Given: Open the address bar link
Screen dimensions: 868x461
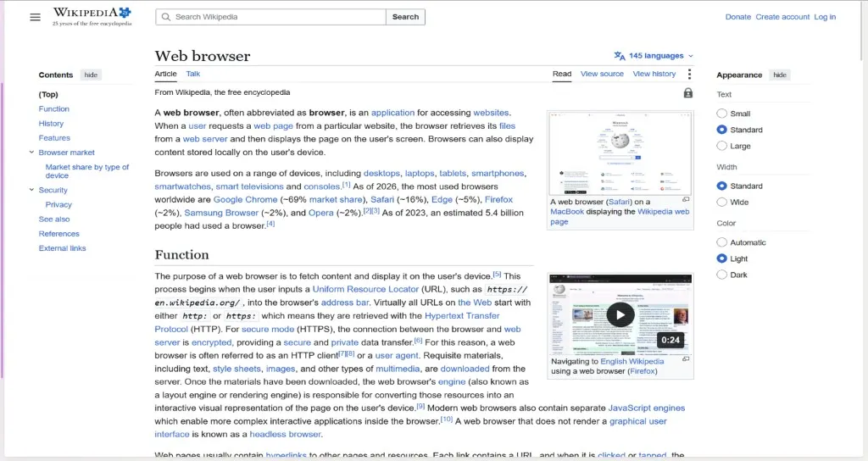Looking at the screenshot, I should 345,303.
